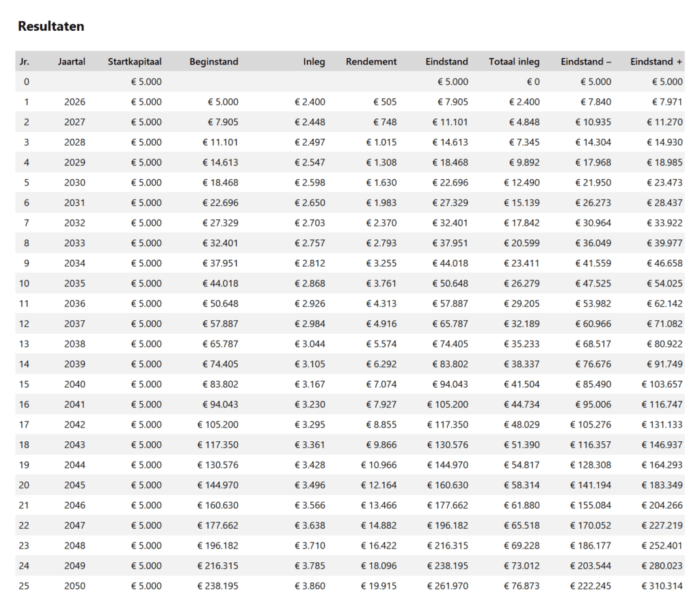Screen dimensions: 700x606
Task: Sort the table by the Jaartal column header
Action: [71, 61]
